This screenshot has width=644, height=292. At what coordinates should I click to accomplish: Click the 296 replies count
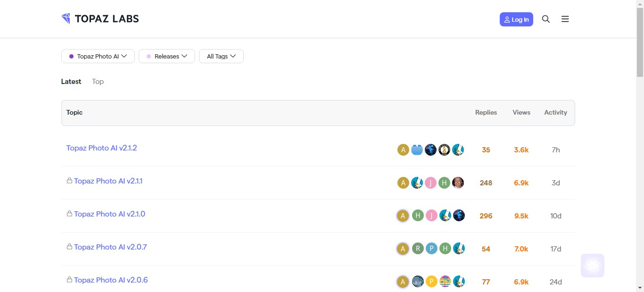coord(486,216)
